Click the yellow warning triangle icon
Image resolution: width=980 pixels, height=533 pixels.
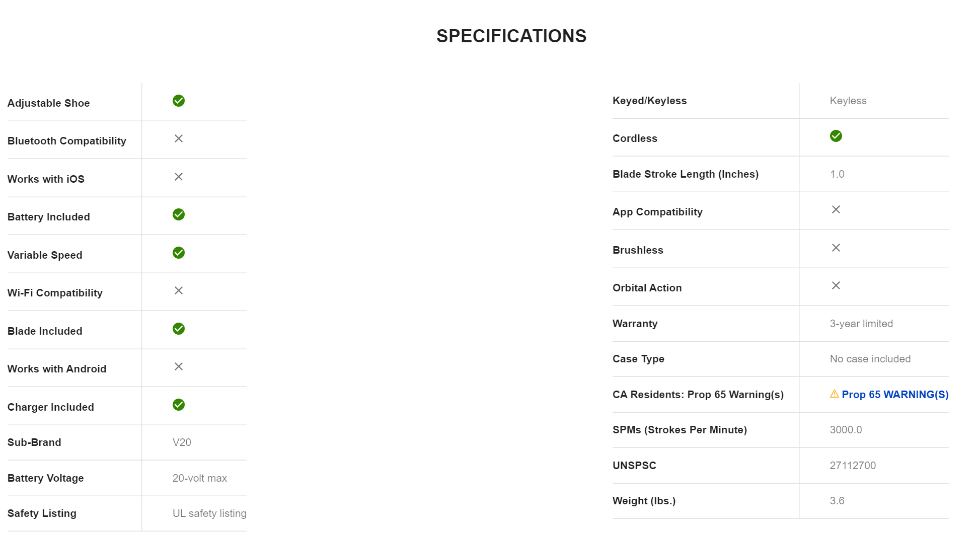[x=835, y=394]
